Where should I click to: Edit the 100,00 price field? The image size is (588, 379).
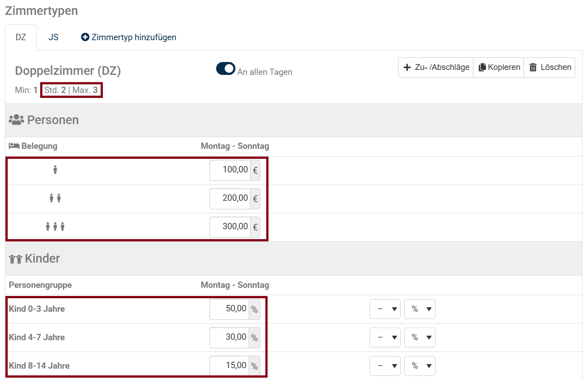[230, 170]
